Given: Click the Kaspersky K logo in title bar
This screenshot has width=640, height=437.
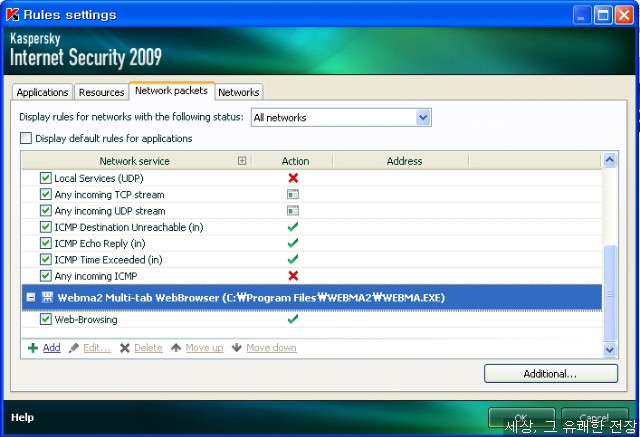Looking at the screenshot, I should click(x=13, y=15).
